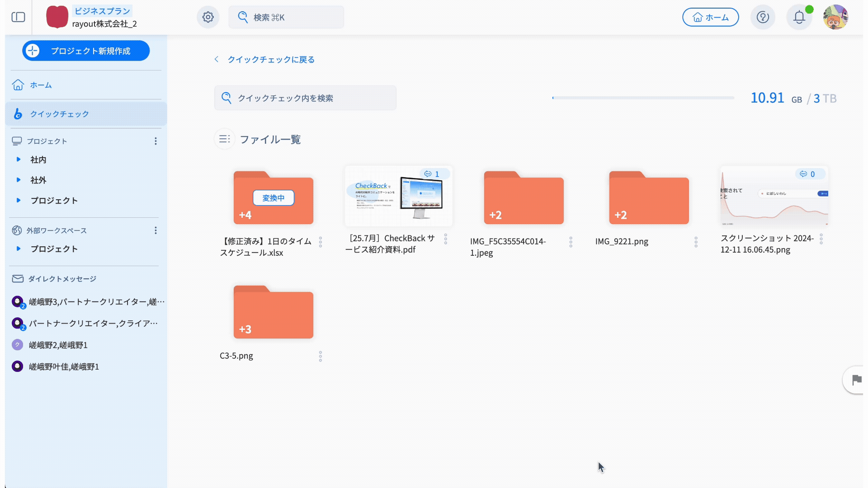Toggle the sidebar panel icon

[x=18, y=17]
